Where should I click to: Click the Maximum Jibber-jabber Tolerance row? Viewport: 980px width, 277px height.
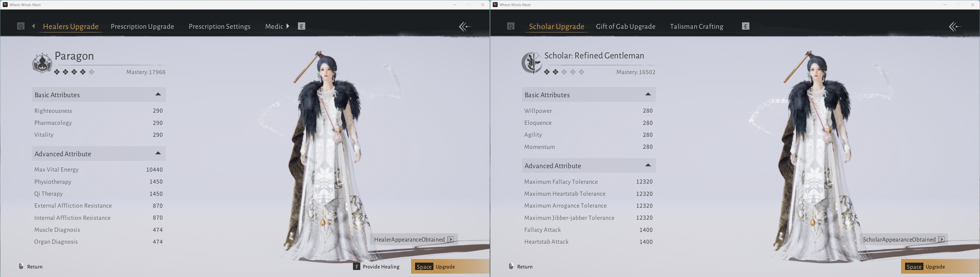(588, 218)
